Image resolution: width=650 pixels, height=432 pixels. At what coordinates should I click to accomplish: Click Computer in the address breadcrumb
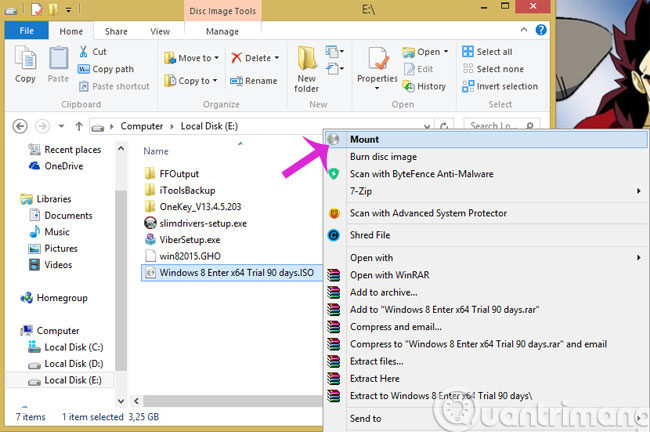[141, 126]
